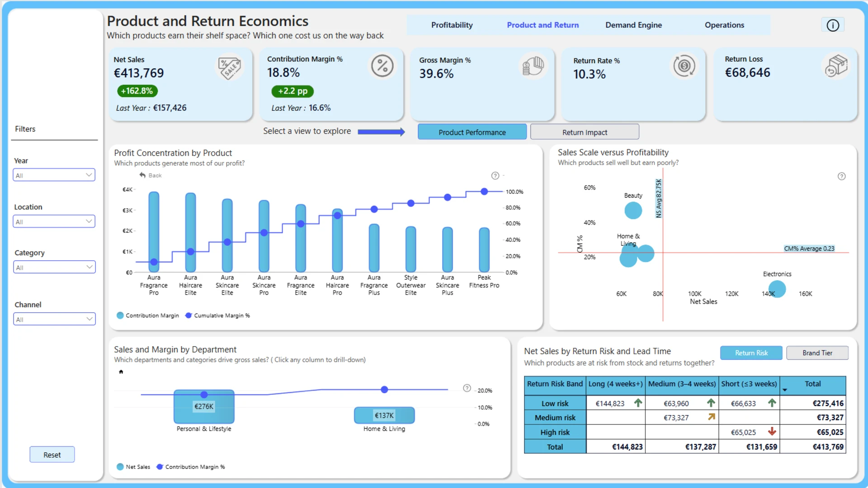Image resolution: width=868 pixels, height=488 pixels.
Task: Click the €413,769 grand total cell
Action: (x=813, y=447)
